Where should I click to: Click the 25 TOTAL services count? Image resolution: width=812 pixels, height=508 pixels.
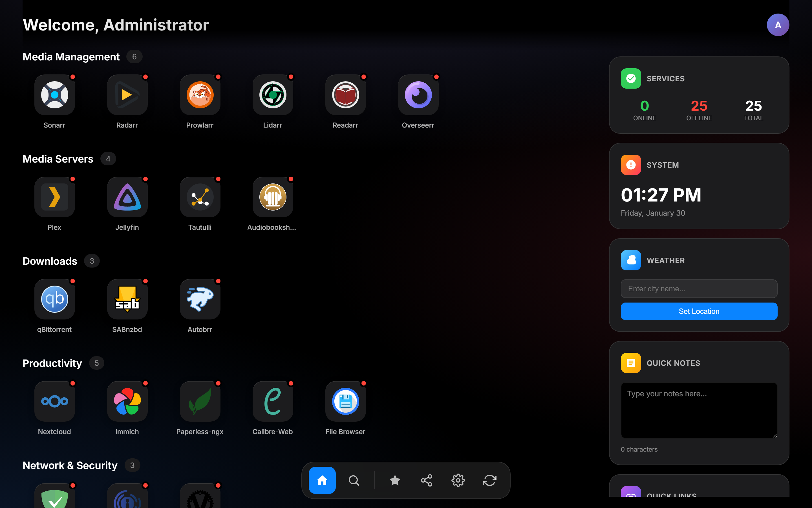[x=754, y=110]
